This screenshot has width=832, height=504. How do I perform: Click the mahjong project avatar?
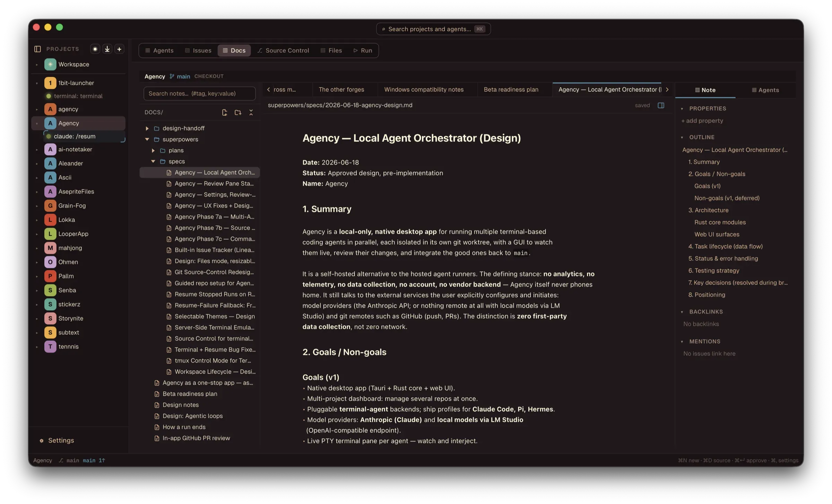coord(50,248)
